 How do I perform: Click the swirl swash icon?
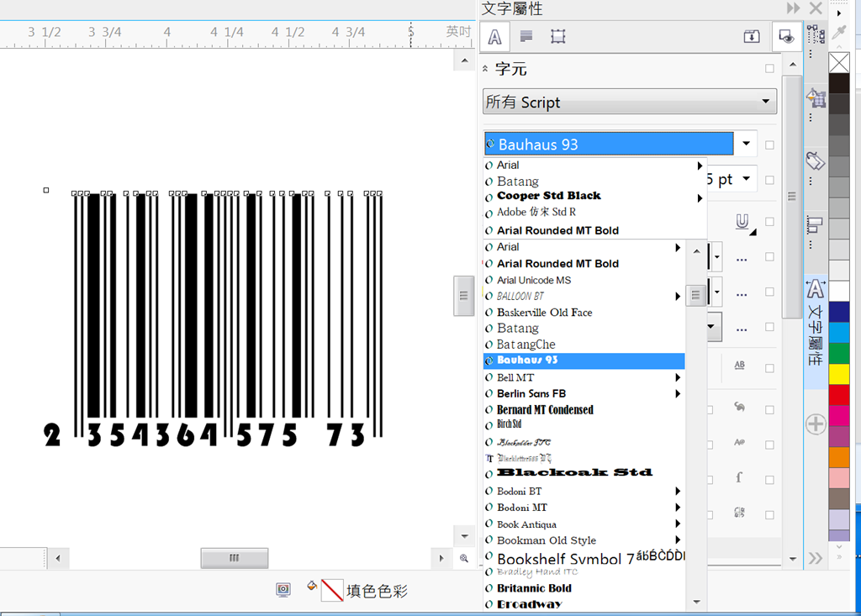pyautogui.click(x=740, y=407)
